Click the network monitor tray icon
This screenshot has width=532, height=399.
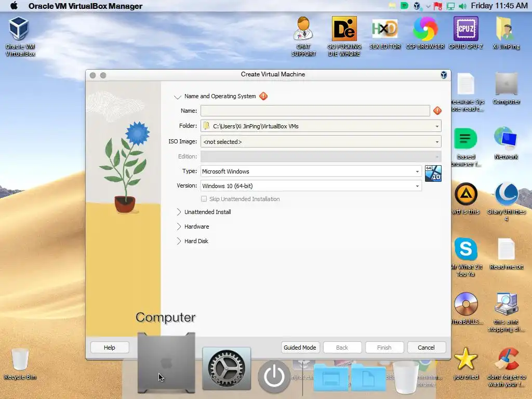coord(450,6)
